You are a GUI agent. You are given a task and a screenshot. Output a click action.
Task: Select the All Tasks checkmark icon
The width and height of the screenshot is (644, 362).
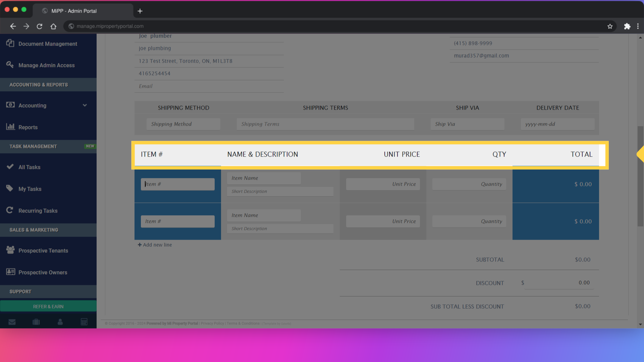coord(10,167)
